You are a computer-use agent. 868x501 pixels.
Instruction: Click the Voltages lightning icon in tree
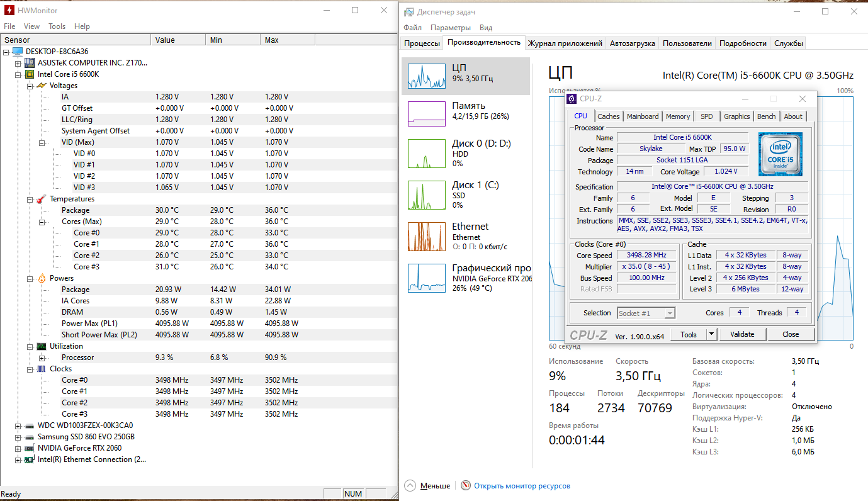[x=41, y=86]
